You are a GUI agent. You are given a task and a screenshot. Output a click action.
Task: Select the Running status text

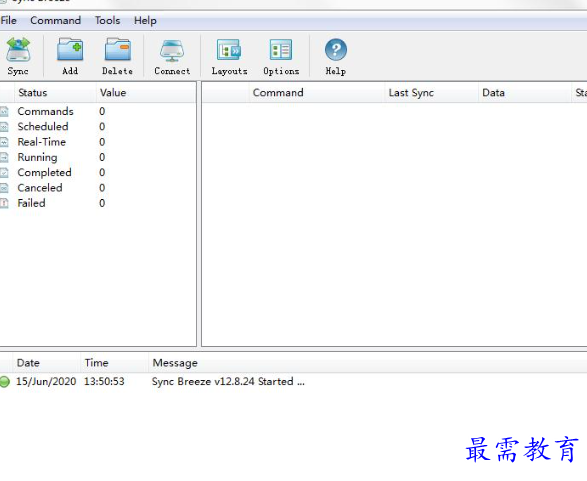(x=37, y=157)
